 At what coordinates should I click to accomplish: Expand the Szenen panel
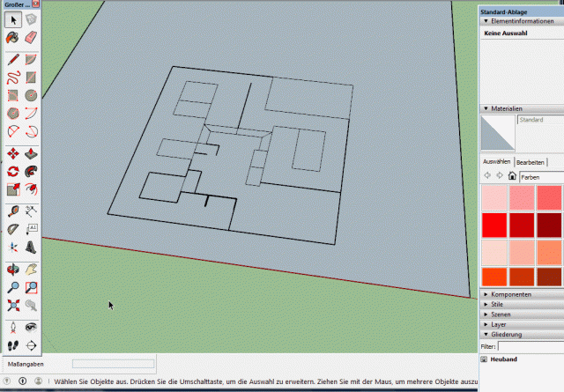click(x=486, y=314)
